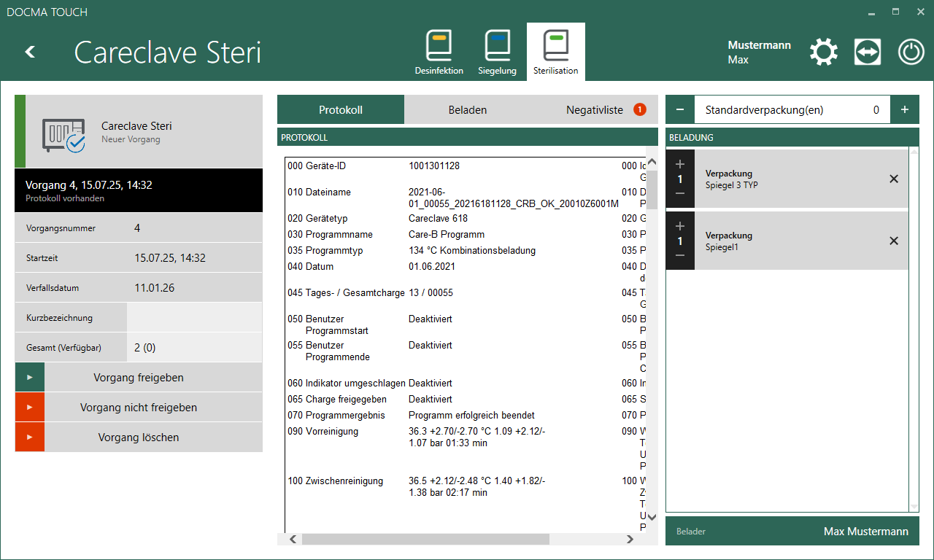Remove the Spiegel 3 TYP packaging

pyautogui.click(x=894, y=179)
